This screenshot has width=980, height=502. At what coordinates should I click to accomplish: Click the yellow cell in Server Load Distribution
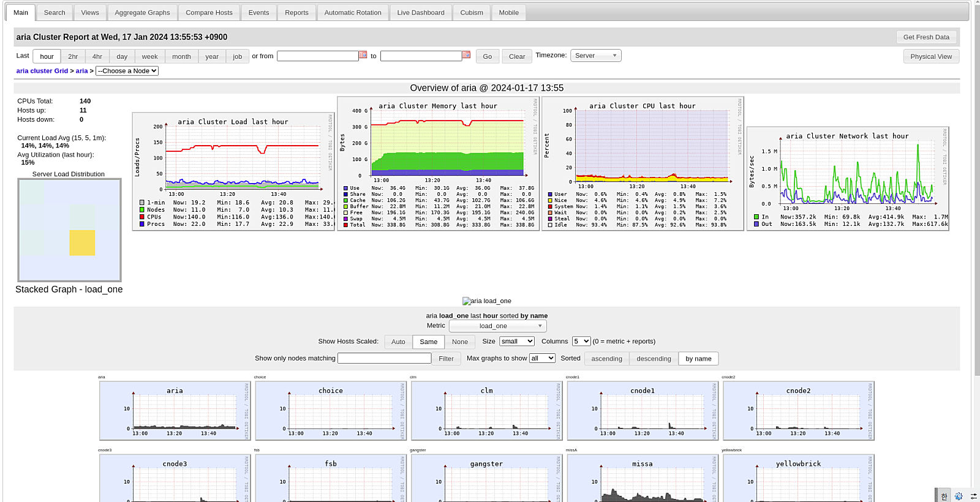(82, 242)
